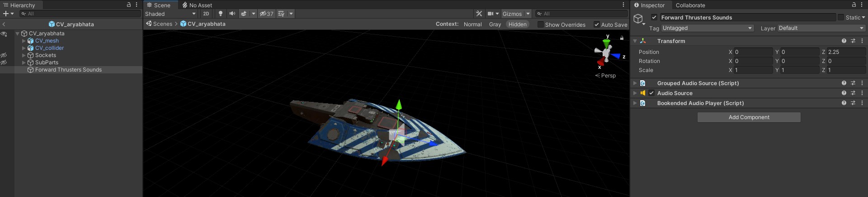
Task: Toggle scene lighting bulb icon
Action: [x=221, y=14]
